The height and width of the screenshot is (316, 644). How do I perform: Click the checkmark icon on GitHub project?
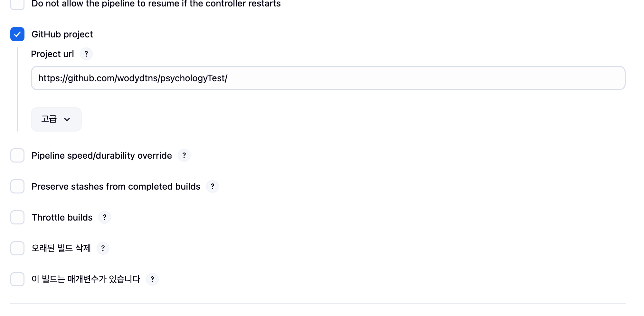(17, 34)
